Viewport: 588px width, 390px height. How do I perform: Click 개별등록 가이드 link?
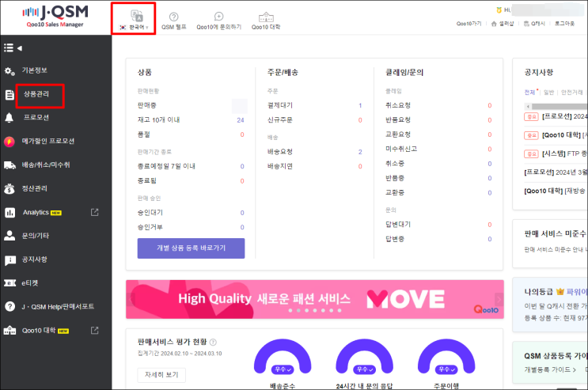pyautogui.click(x=550, y=369)
